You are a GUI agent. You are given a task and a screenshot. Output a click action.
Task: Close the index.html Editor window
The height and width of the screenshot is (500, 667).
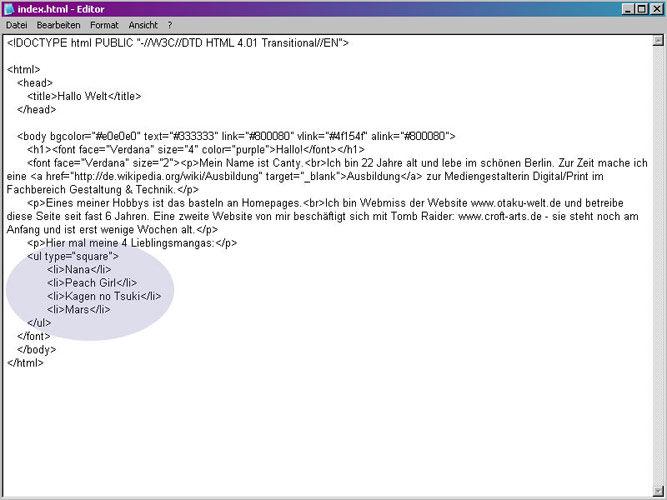(x=655, y=8)
